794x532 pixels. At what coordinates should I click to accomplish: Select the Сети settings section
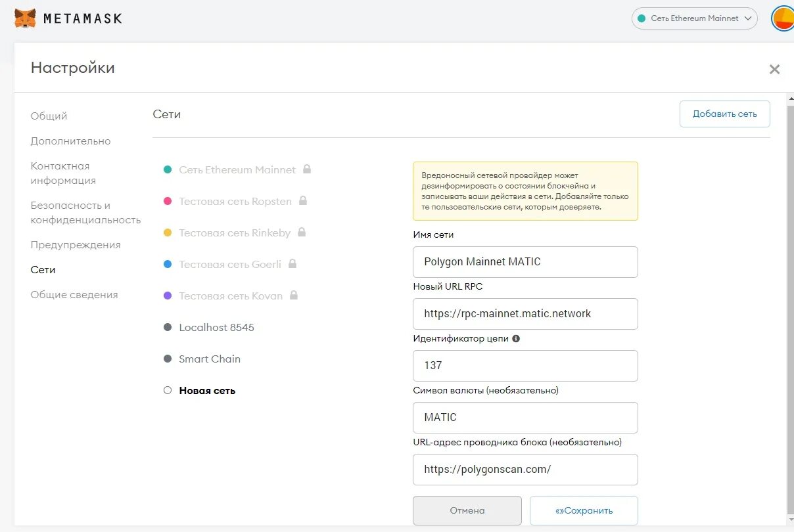(43, 269)
